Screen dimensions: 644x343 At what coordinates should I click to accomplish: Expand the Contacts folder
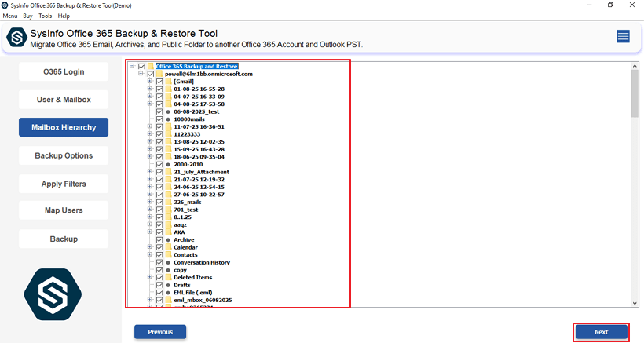click(x=150, y=254)
